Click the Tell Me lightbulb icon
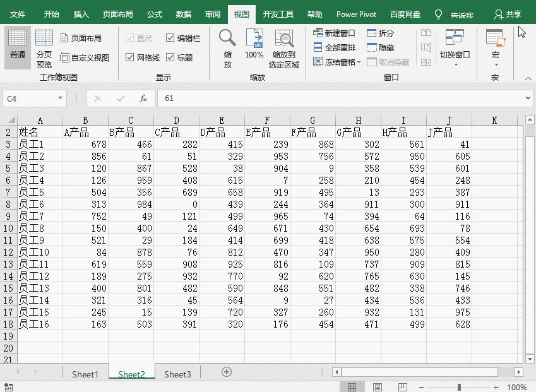 (x=438, y=15)
